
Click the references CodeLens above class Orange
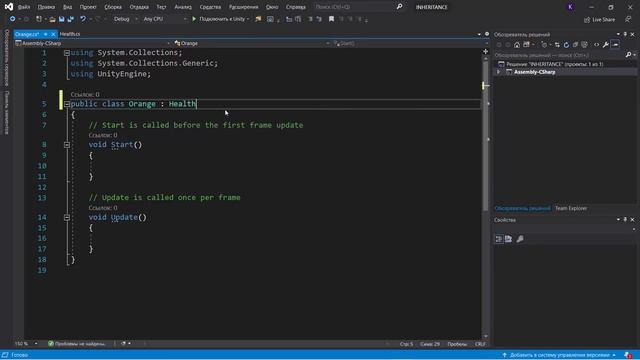[85, 94]
